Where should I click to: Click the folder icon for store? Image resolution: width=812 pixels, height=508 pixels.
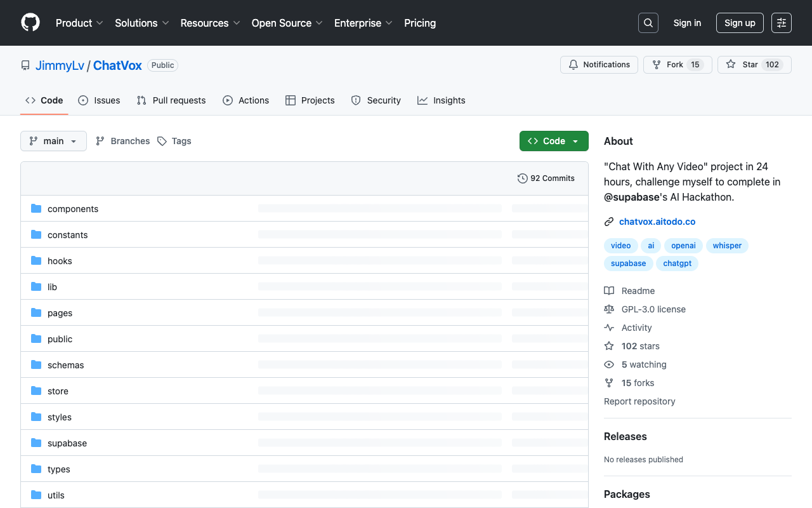(x=36, y=391)
